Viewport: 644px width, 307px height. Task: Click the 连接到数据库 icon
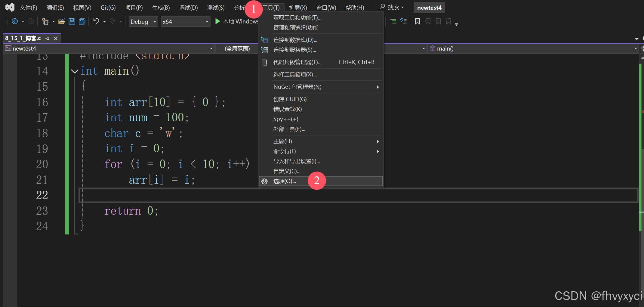[264, 40]
